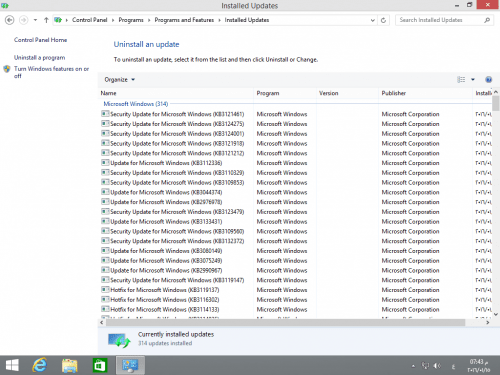
Task: Refresh the Installed Updates list
Action: [x=383, y=20]
